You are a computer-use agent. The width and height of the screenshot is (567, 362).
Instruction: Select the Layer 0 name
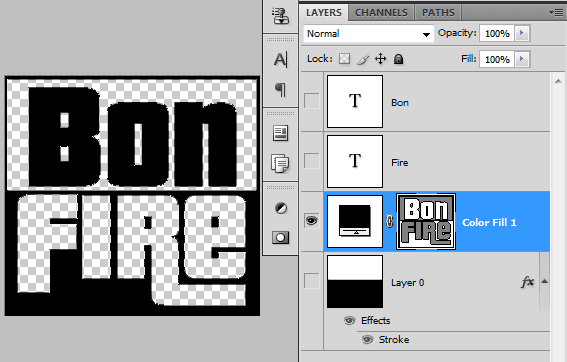(x=408, y=282)
